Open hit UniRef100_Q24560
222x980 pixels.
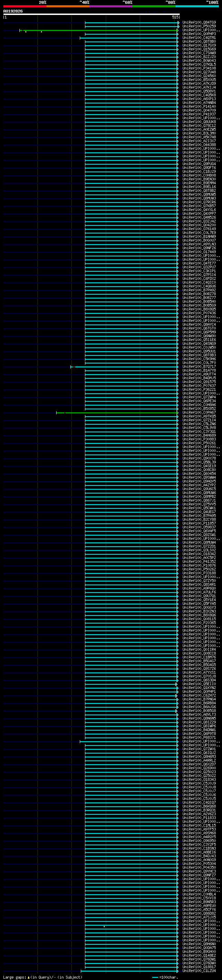click(199, 76)
